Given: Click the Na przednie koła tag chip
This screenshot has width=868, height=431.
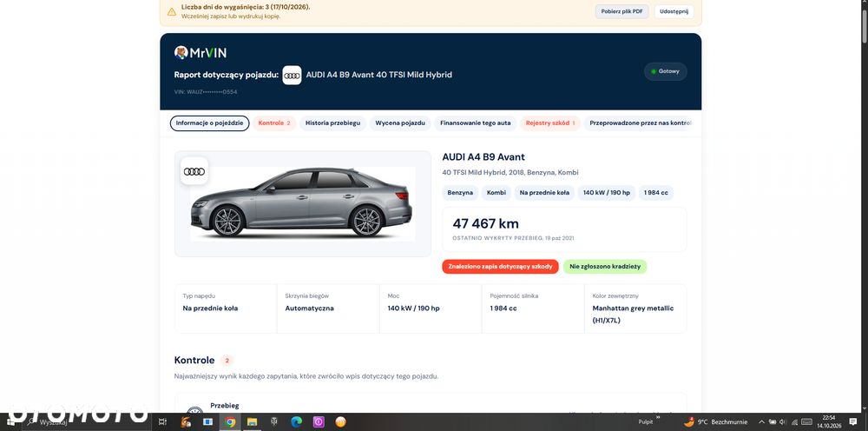Looking at the screenshot, I should (x=544, y=193).
